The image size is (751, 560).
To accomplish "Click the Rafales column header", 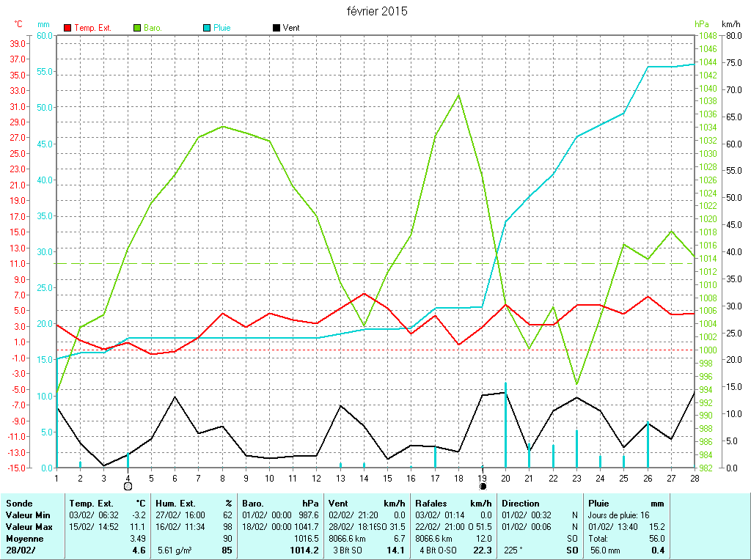I will [433, 504].
